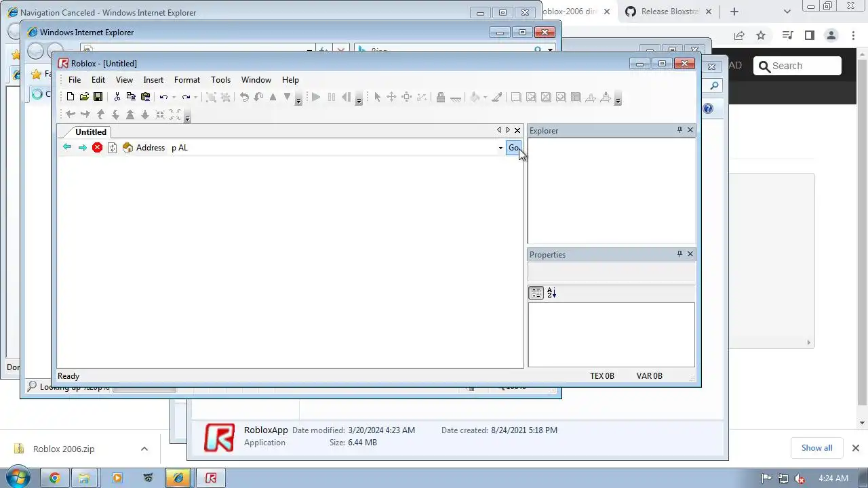Screen dimensions: 868x488
Task: Click the Paste clipboard icon
Action: coord(145,97)
